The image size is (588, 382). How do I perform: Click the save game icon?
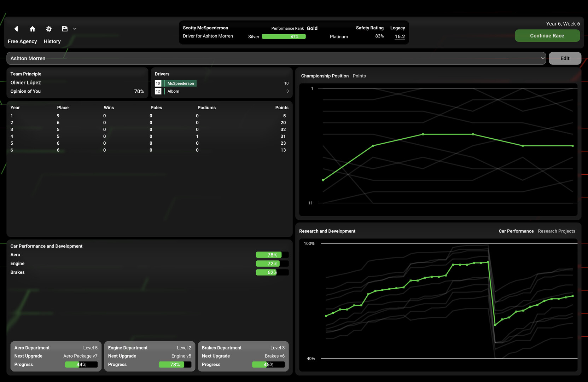[65, 29]
